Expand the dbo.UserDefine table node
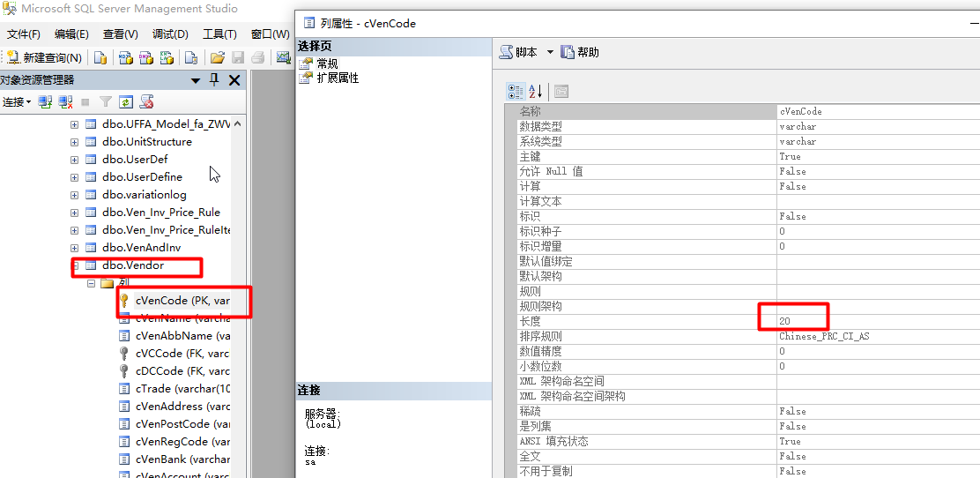Viewport: 980px width, 478px height. [74, 177]
